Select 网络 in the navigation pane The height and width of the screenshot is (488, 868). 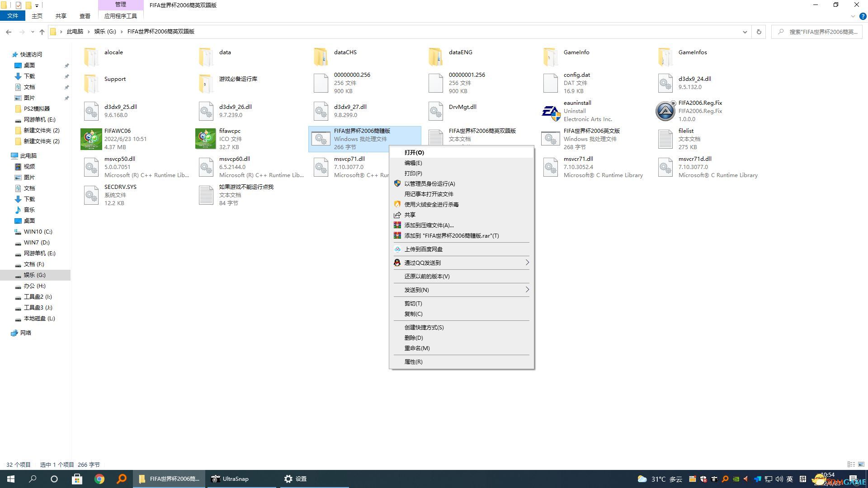(26, 333)
